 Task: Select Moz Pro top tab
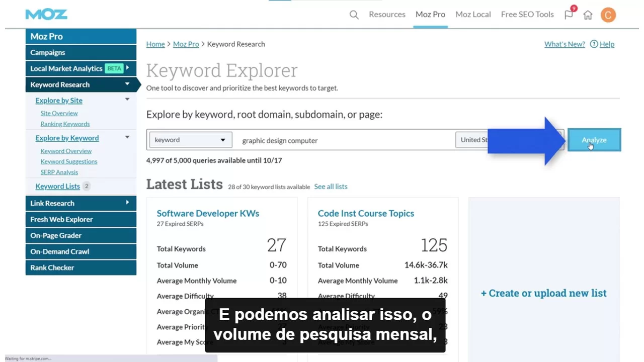pos(430,15)
